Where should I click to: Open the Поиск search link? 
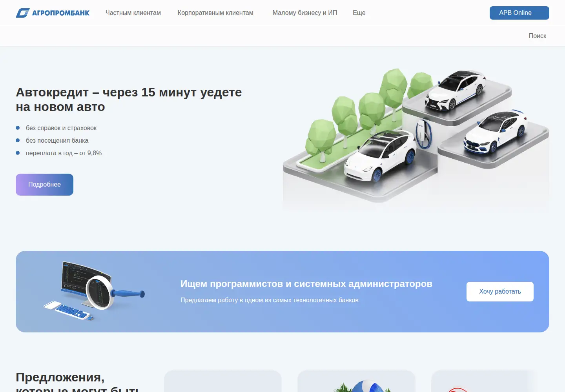537,36
